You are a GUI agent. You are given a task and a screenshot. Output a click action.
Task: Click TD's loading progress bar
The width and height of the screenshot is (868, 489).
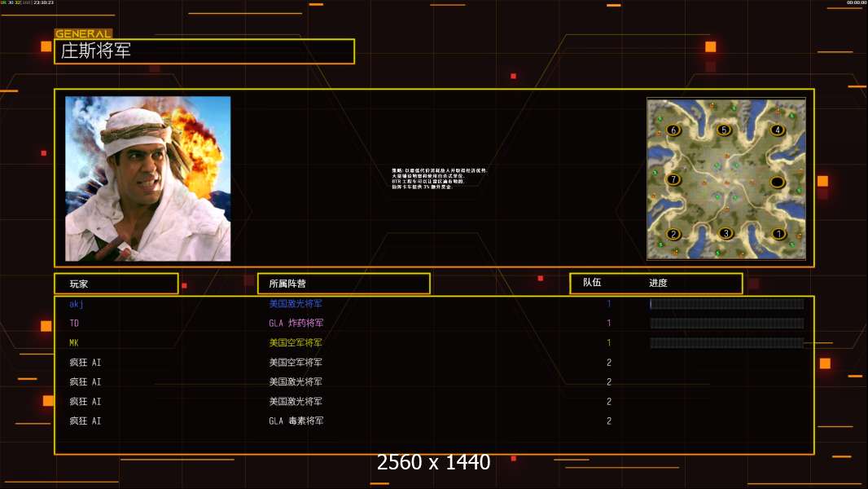[x=727, y=324]
